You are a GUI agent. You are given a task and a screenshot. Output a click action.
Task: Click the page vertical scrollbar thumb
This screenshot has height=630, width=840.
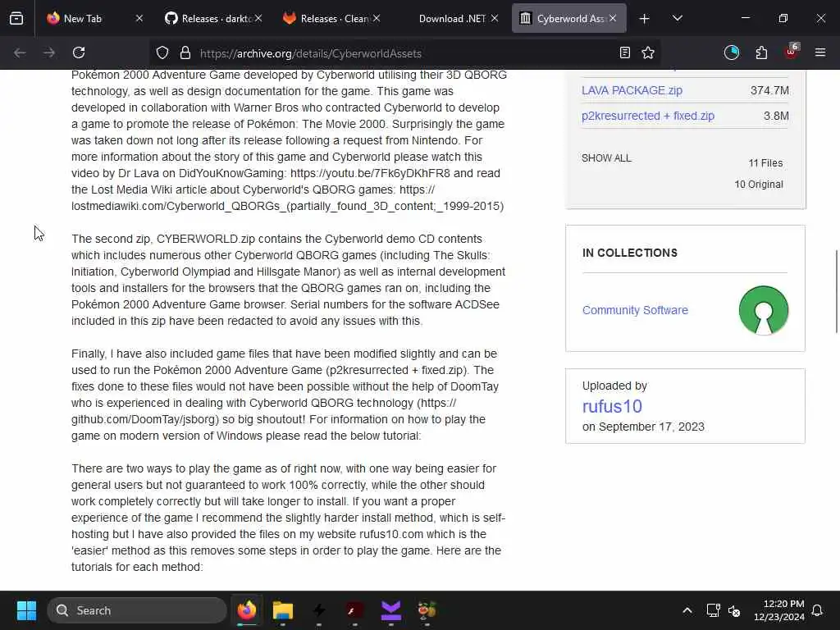click(x=836, y=291)
